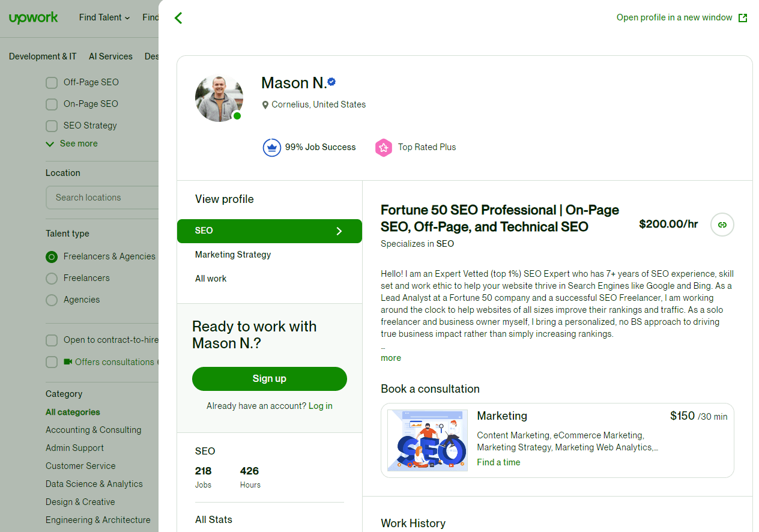Click the Log in link
The image size is (759, 532).
pyautogui.click(x=320, y=406)
